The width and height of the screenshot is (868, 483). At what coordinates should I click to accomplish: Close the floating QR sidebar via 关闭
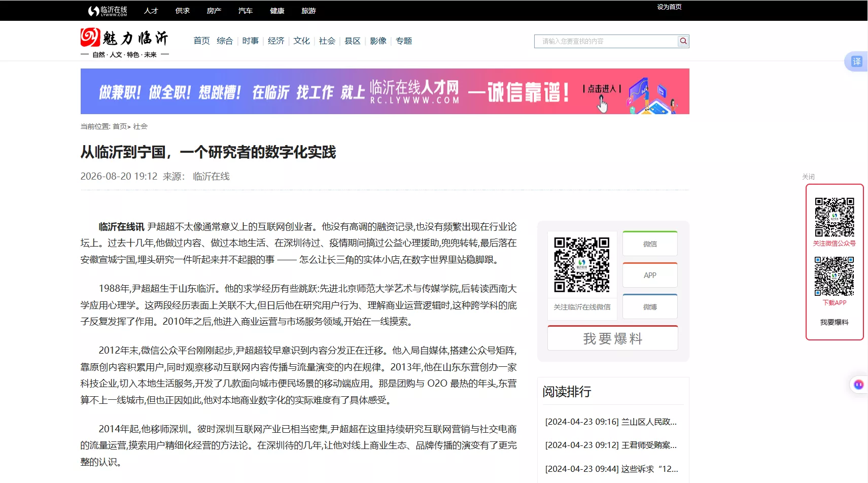pyautogui.click(x=808, y=177)
